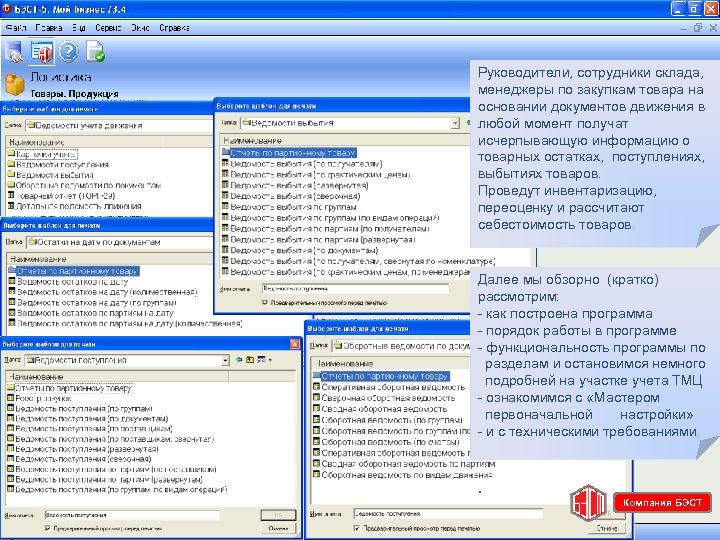Open the Ведомости учета движения folder combo

(119, 125)
